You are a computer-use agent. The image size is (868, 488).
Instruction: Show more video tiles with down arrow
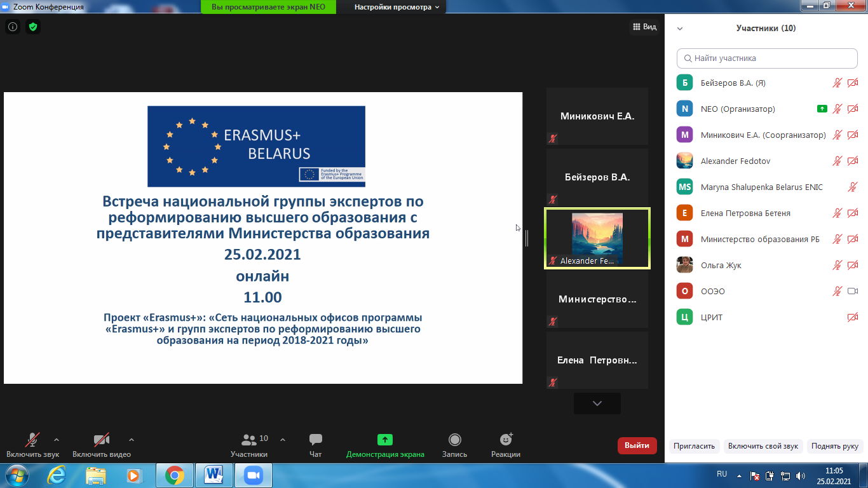tap(597, 403)
